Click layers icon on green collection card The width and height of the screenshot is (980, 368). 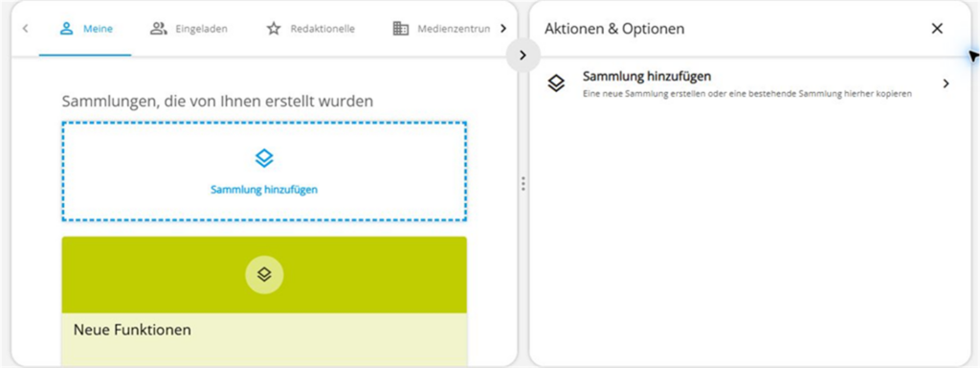tap(264, 275)
